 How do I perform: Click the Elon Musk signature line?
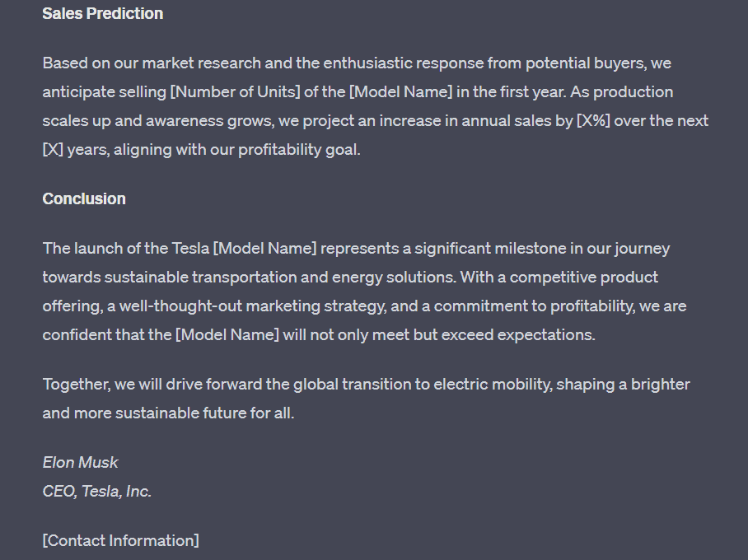pos(80,463)
